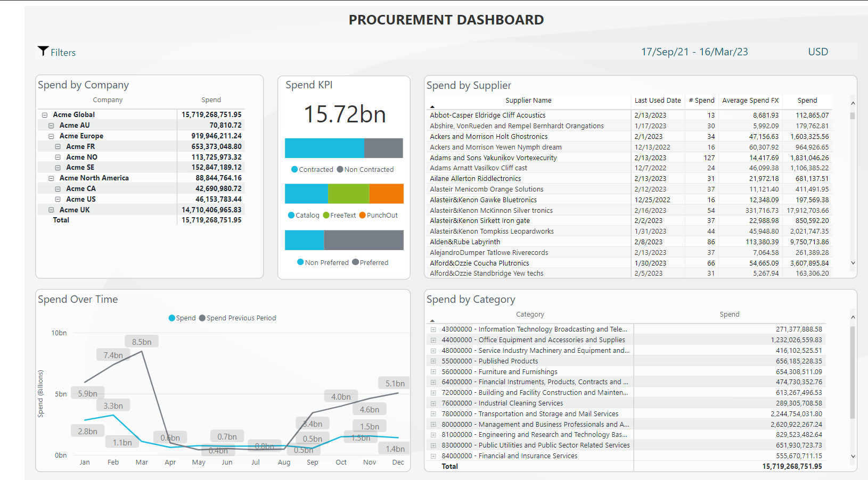Select the Acme North America row
The width and height of the screenshot is (868, 480).
pyautogui.click(x=94, y=178)
